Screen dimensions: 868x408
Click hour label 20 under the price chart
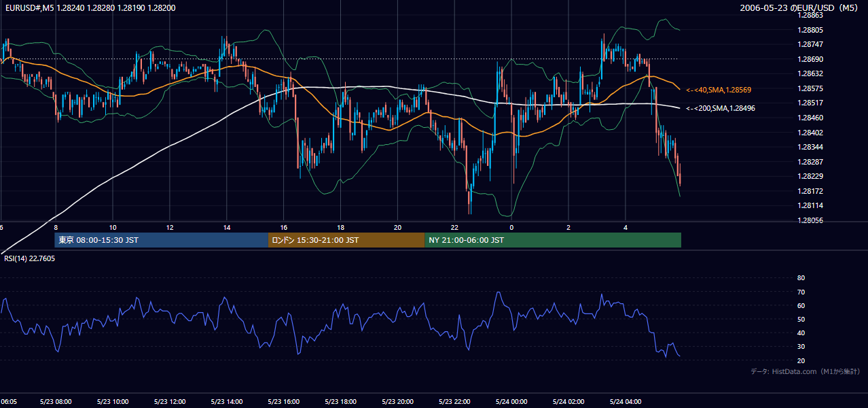[x=398, y=228]
